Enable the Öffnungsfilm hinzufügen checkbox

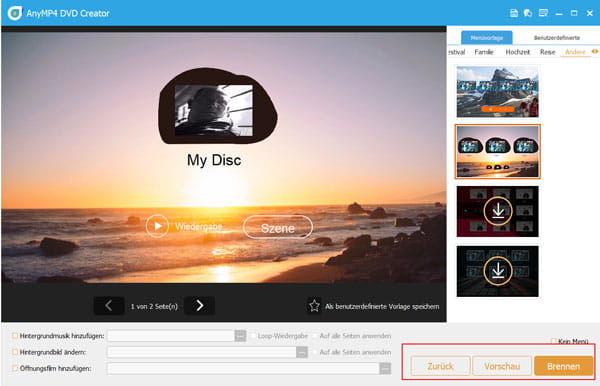click(x=15, y=368)
